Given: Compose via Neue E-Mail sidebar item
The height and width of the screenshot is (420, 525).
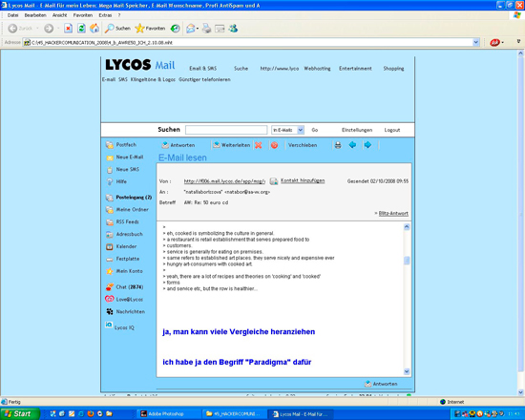Looking at the screenshot, I should click(124, 157).
